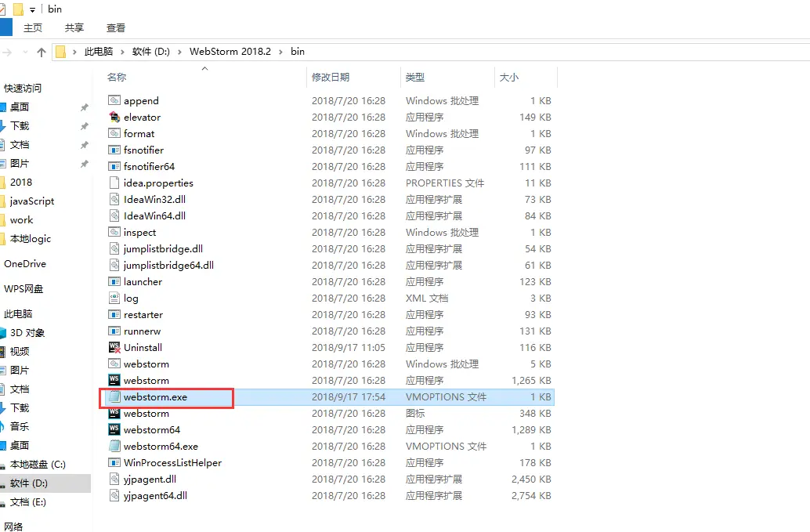The image size is (810, 532).
Task: Sort by 类型 column header
Action: [x=415, y=78]
